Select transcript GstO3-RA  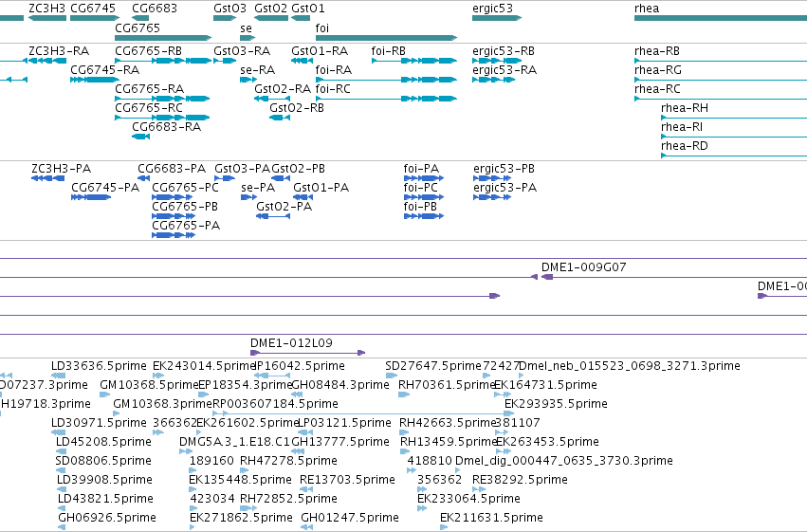(242, 51)
